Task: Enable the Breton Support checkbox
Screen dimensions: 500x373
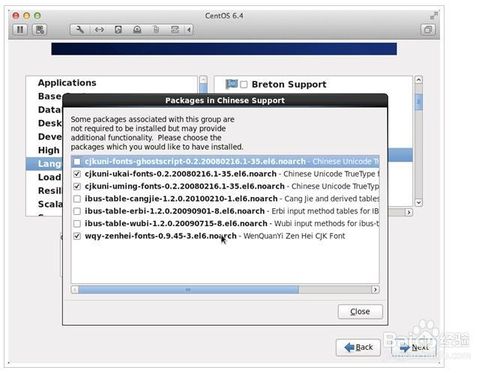Action: [x=244, y=85]
